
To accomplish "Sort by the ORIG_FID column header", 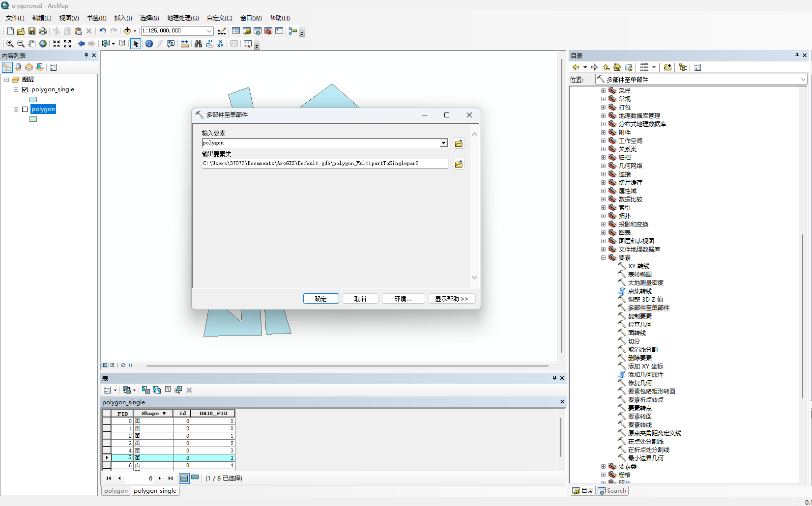I will pyautogui.click(x=213, y=414).
